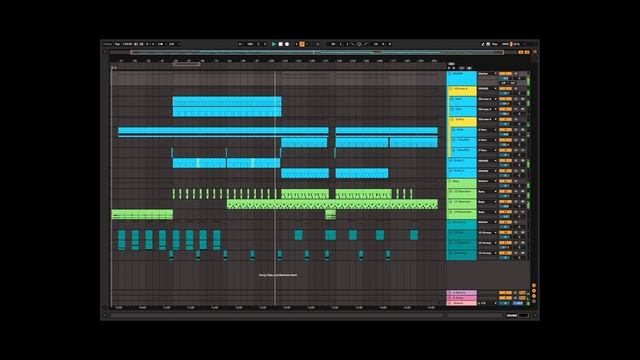Toggle the Break 1 track orange activator button
The height and width of the screenshot is (360, 640).
(x=505, y=160)
